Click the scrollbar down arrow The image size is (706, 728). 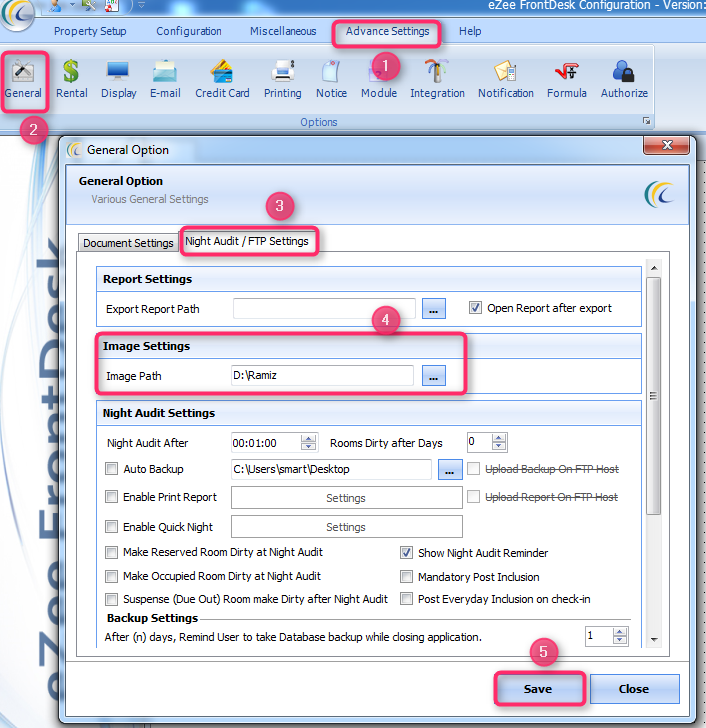point(654,640)
